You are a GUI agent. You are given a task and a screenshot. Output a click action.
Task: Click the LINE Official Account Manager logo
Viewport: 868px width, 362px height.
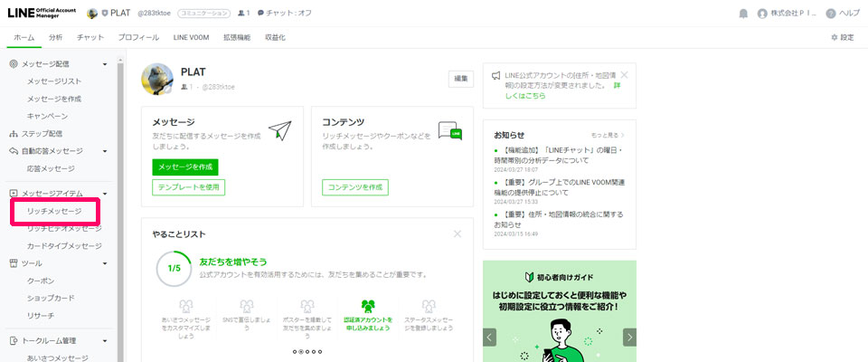(x=42, y=14)
